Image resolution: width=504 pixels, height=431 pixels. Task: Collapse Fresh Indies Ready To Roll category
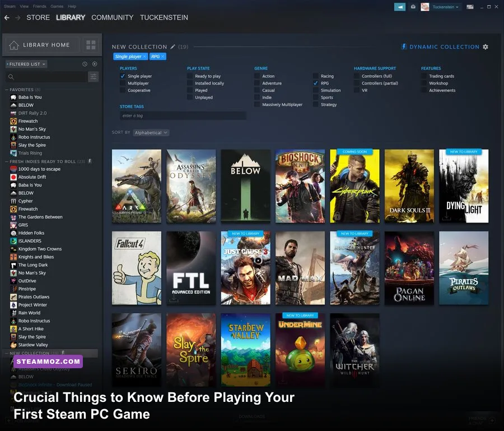coord(6,161)
